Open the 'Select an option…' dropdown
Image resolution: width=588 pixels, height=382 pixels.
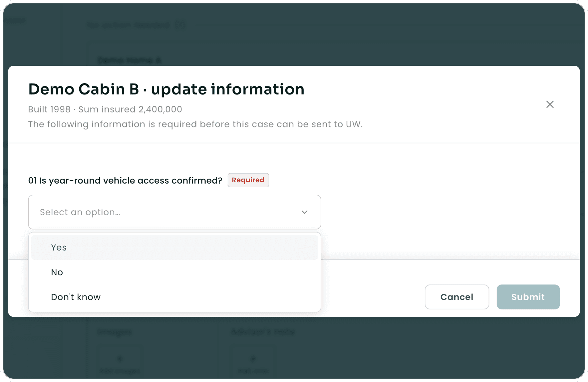tap(174, 212)
